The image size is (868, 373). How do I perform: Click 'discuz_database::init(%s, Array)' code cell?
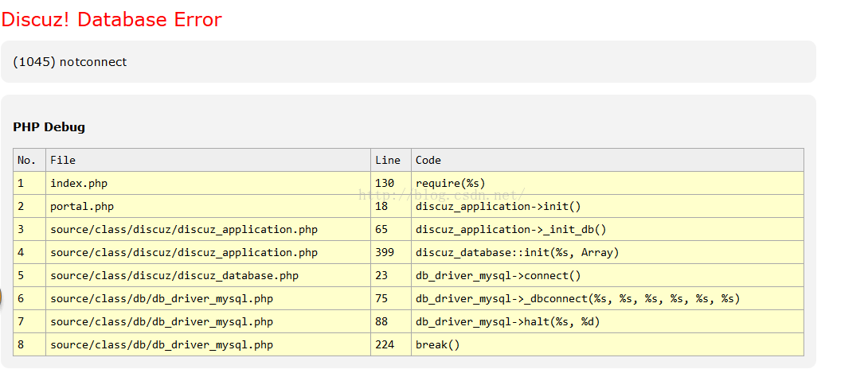(x=608, y=253)
